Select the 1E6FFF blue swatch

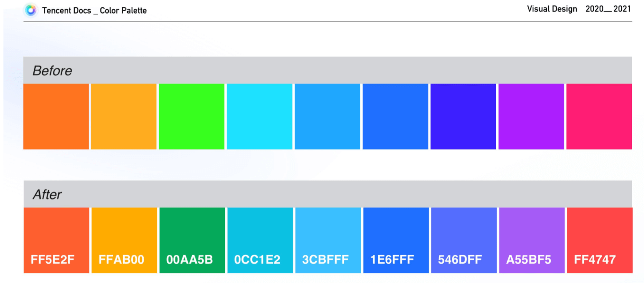[x=396, y=240]
